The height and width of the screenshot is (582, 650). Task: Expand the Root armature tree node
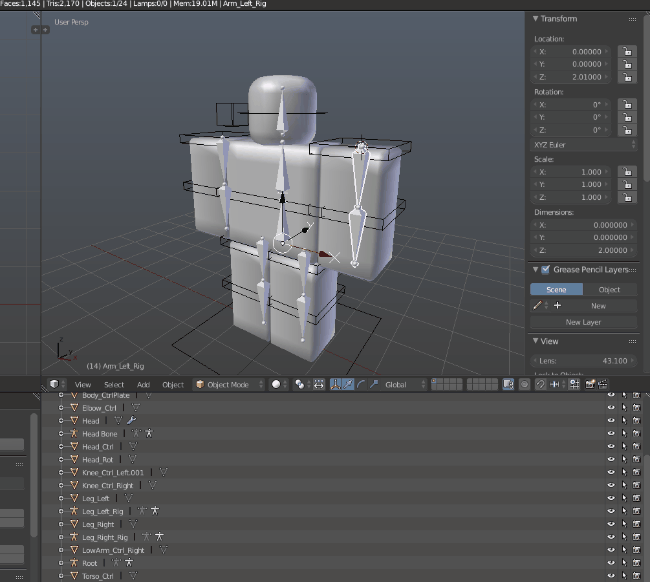[x=61, y=563]
